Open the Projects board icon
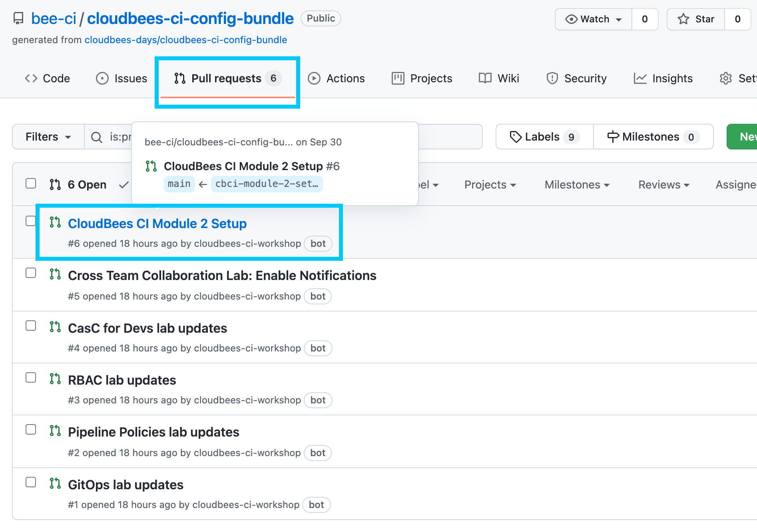 click(x=397, y=78)
